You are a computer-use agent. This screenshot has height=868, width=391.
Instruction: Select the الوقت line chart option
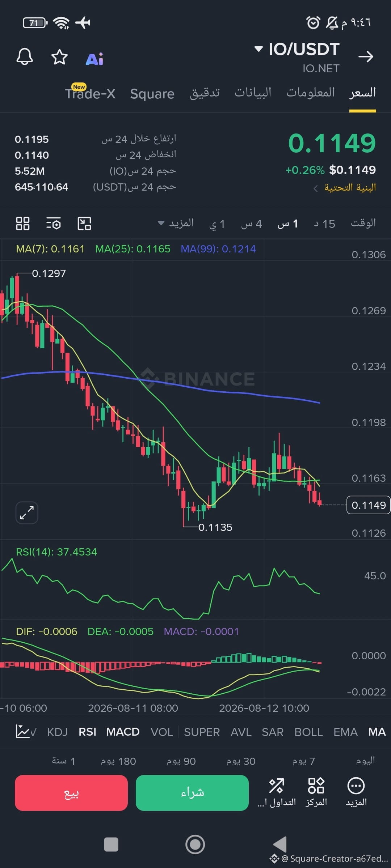click(363, 223)
